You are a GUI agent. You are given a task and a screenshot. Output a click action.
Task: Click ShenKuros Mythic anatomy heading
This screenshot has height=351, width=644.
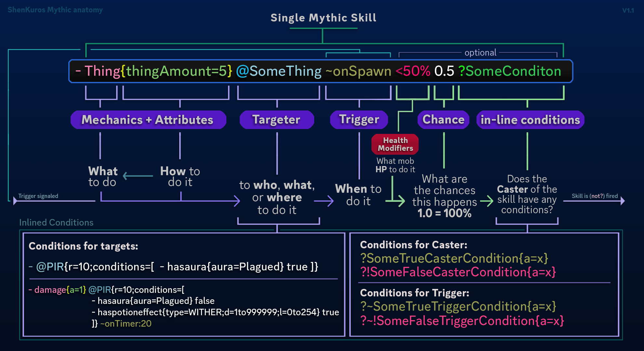point(55,10)
